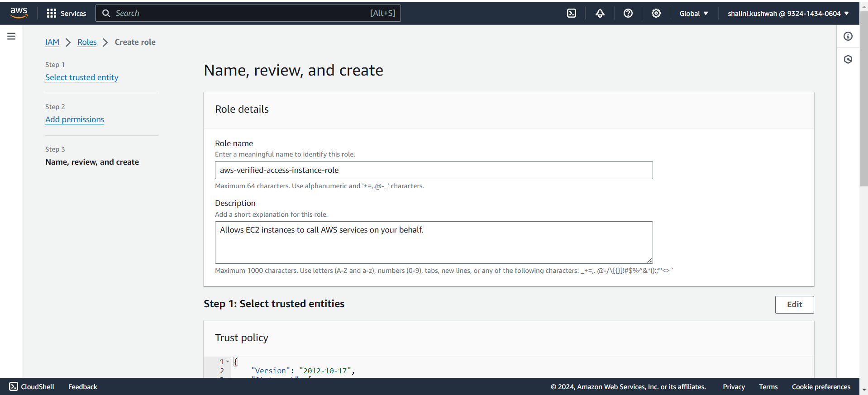
Task: Click into the Description textarea
Action: pyautogui.click(x=434, y=242)
